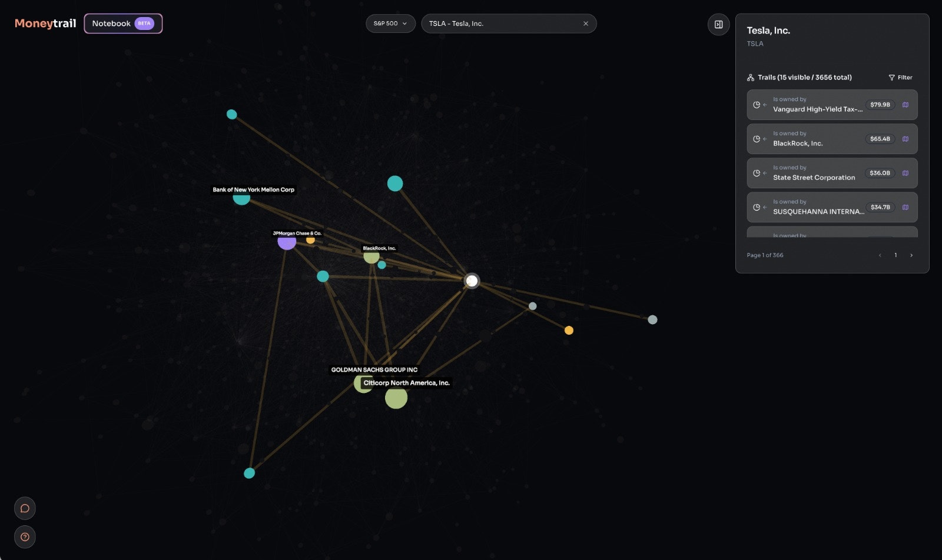Click the trails network icon in the panel header

(750, 77)
